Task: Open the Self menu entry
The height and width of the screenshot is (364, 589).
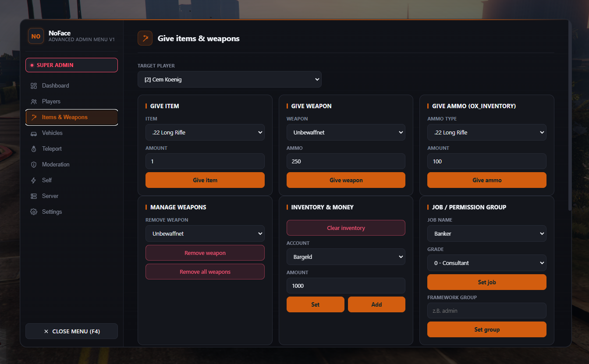Action: click(x=71, y=180)
